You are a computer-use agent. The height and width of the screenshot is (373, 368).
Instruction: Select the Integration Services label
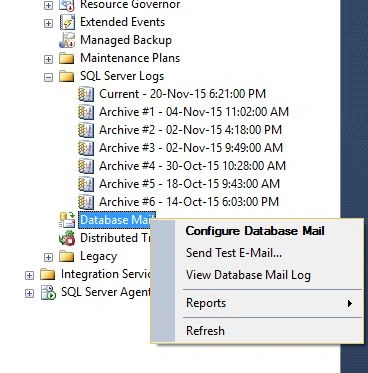[x=106, y=274]
